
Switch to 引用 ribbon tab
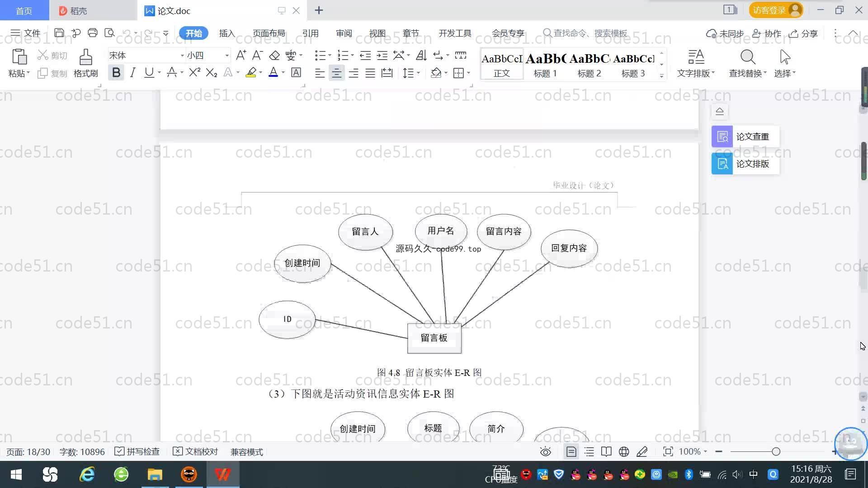[311, 33]
